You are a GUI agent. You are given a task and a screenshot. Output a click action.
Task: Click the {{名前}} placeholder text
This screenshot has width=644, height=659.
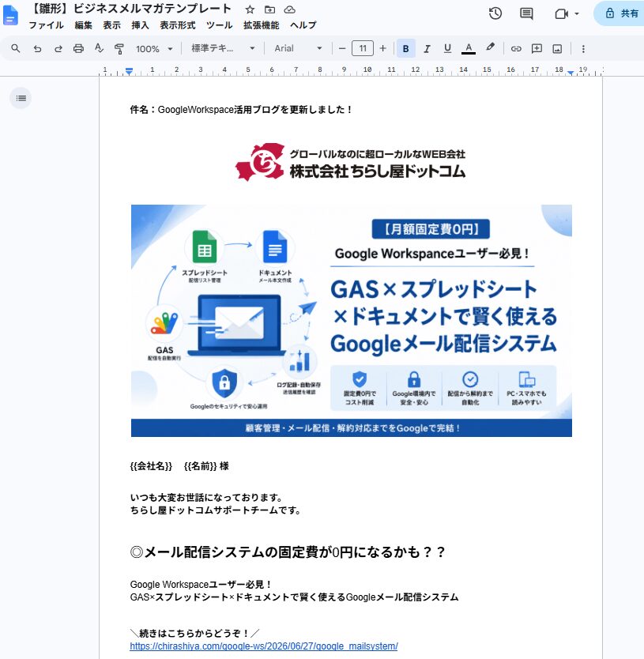pyautogui.click(x=200, y=466)
